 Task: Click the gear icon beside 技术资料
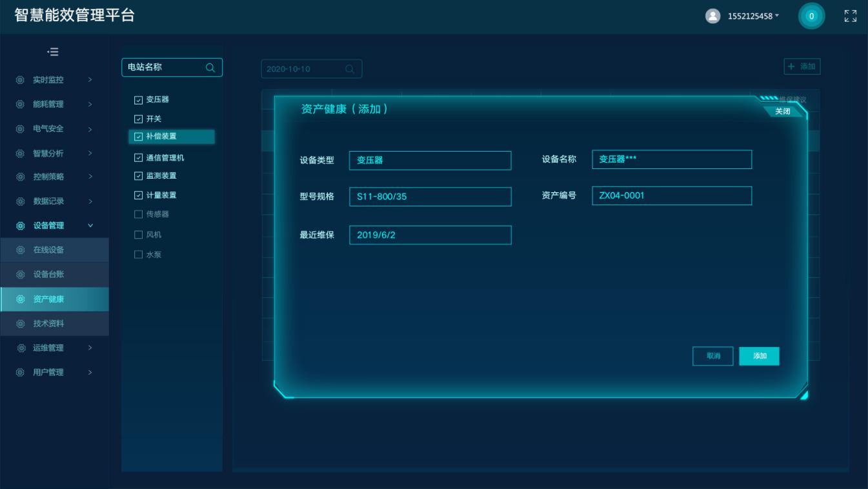coord(20,324)
